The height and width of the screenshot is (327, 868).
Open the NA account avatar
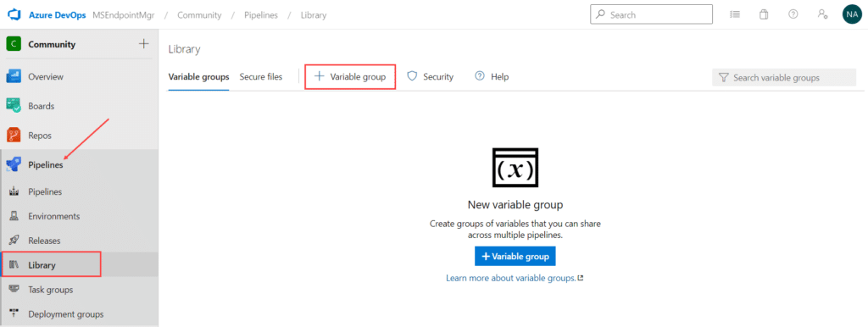[851, 15]
